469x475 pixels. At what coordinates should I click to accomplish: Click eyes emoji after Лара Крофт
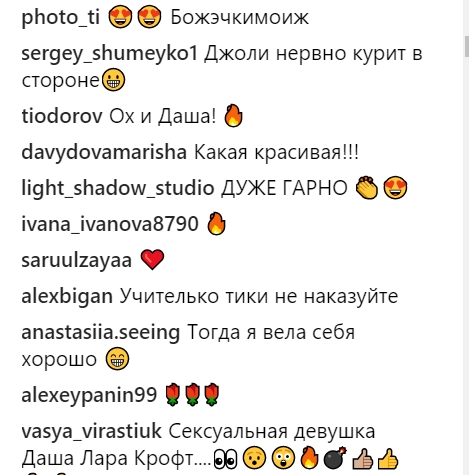tap(225, 459)
